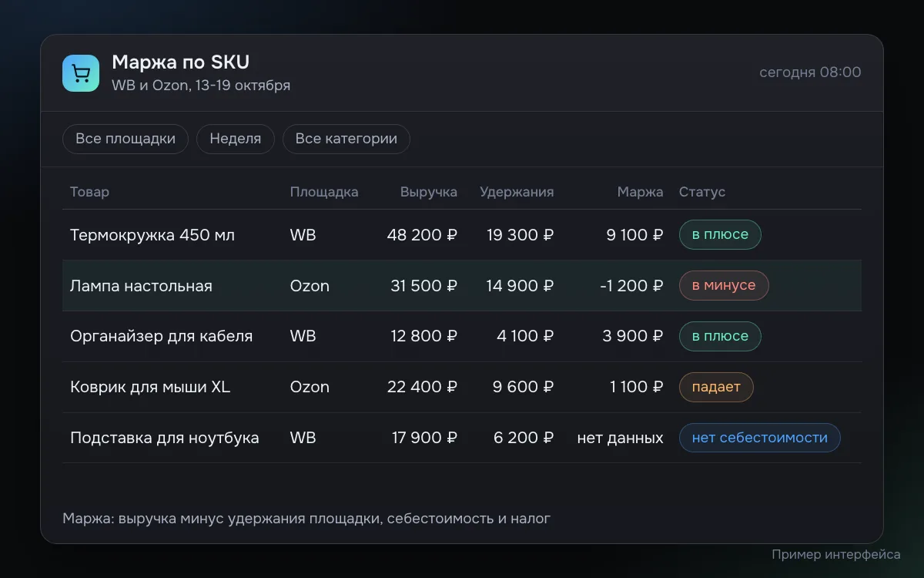Click 'Ozon' marketplace in Лампа row
The height and width of the screenshot is (578, 924).
click(x=310, y=286)
